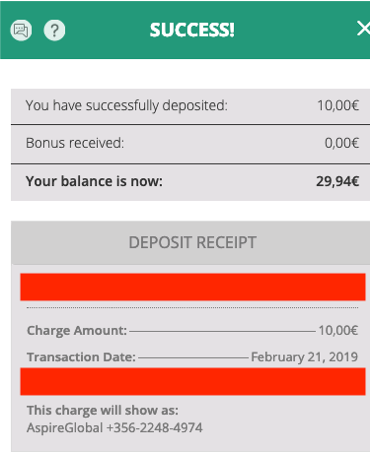The image size is (370, 452).
Task: Click the dotted divider line in receipt
Action: point(192,308)
